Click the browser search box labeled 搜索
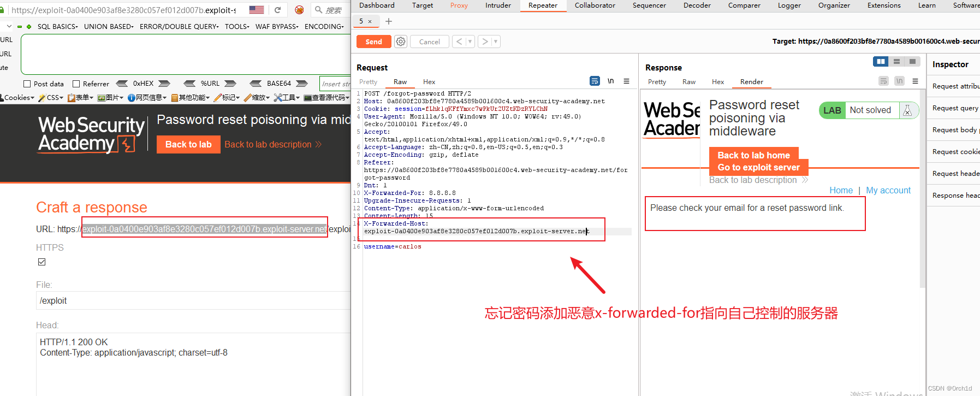The image size is (980, 396). tap(330, 10)
